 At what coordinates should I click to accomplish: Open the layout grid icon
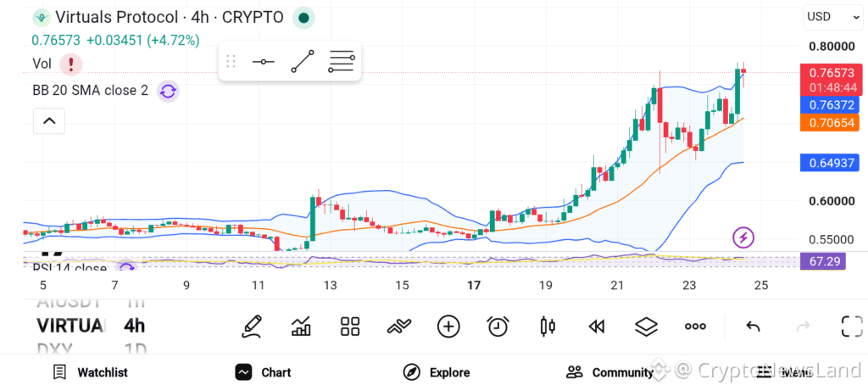click(350, 327)
